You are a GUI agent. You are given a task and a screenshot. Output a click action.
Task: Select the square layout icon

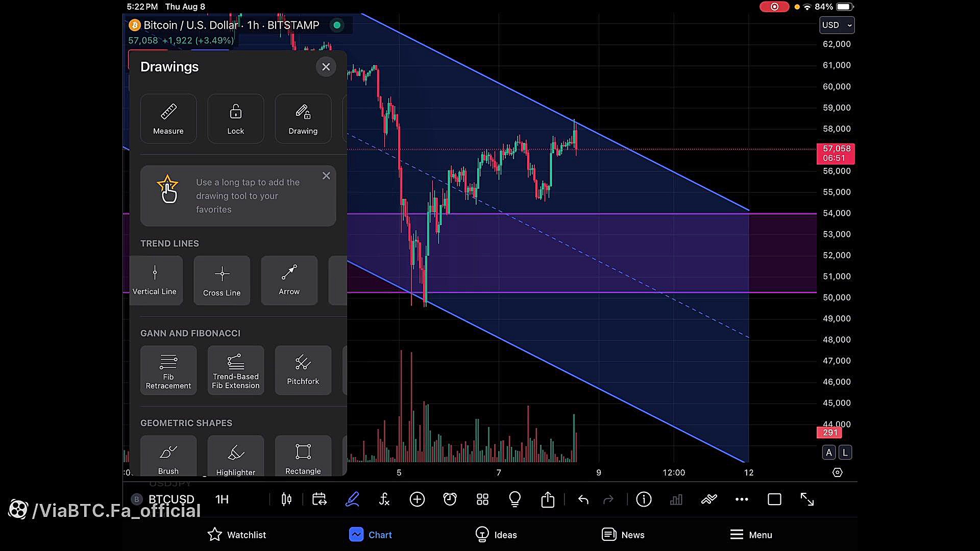click(774, 499)
